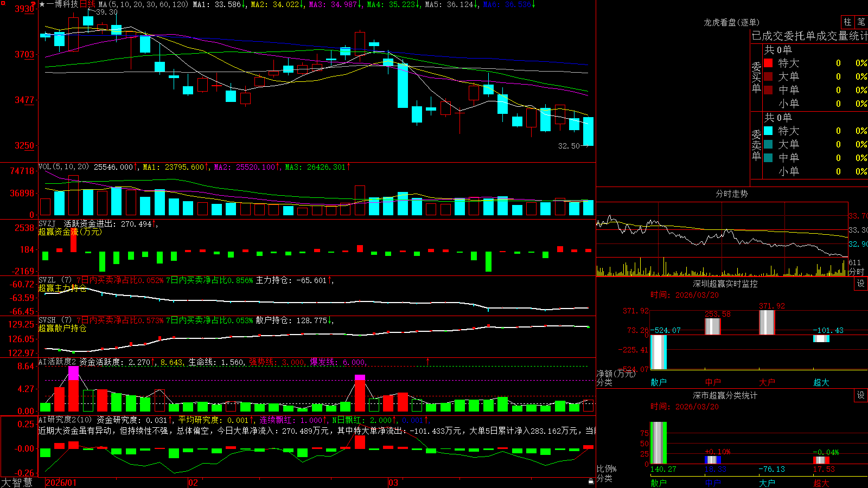This screenshot has height=488, width=868.
Task: Open settings 设 for 深市超赢分类统计 panel
Action: coord(861,395)
